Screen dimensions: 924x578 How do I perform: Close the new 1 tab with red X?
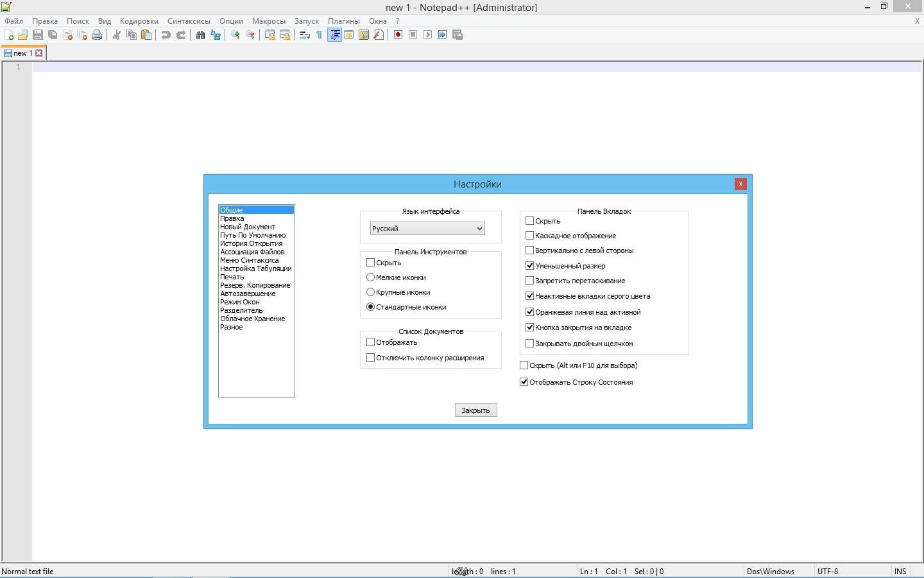point(39,53)
